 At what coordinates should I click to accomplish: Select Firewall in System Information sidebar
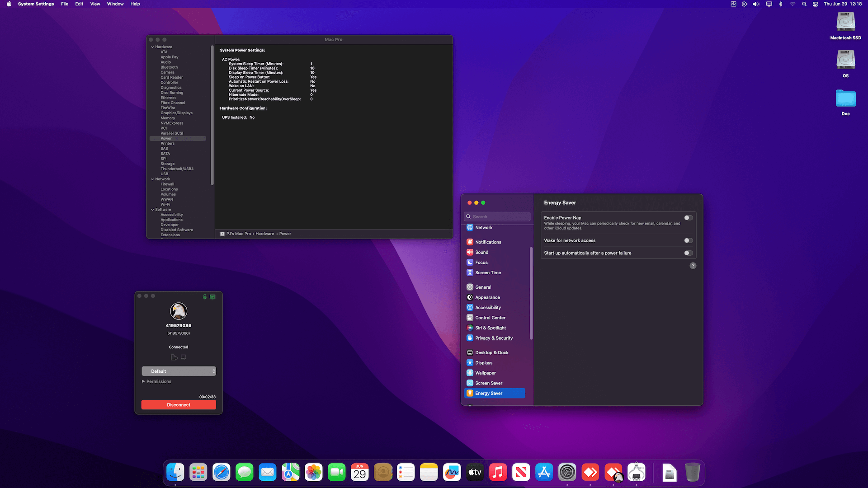click(167, 184)
